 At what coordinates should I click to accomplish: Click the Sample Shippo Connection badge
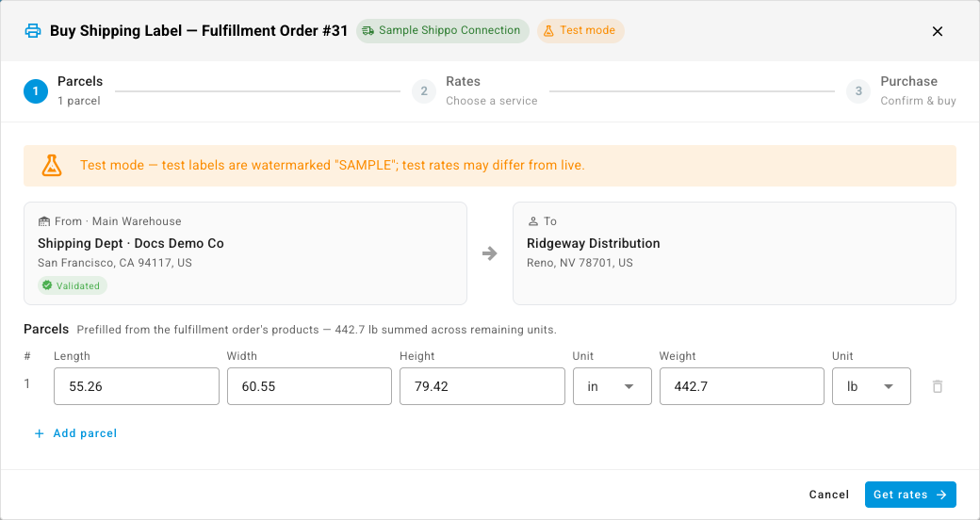(x=443, y=31)
